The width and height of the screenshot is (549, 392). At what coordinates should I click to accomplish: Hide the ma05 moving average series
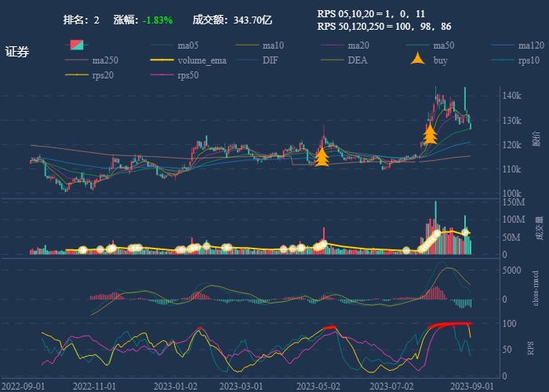click(162, 45)
